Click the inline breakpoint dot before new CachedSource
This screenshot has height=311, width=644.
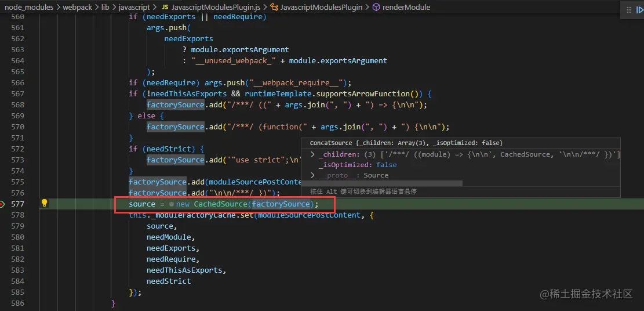point(171,204)
